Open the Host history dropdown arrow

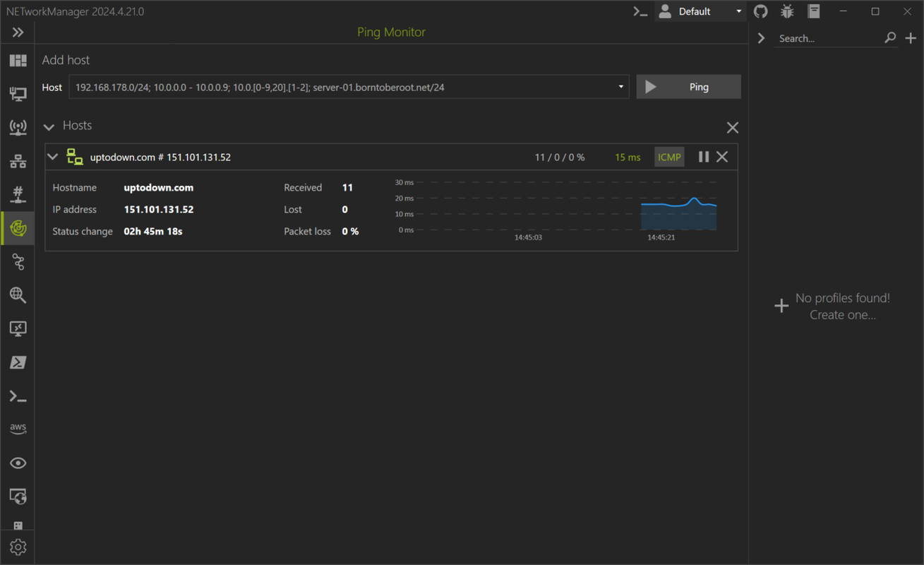click(621, 87)
